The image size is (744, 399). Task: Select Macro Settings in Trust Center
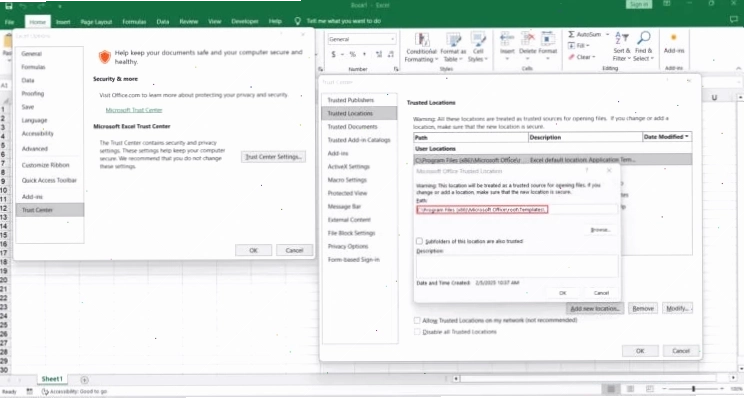coord(347,180)
